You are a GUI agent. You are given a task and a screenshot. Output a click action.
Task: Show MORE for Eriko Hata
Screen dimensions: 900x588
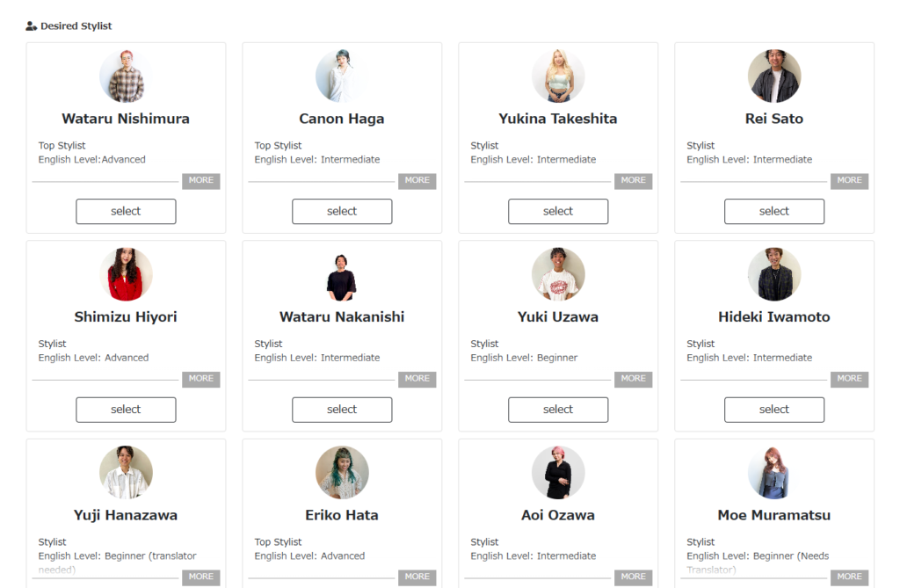[417, 577]
